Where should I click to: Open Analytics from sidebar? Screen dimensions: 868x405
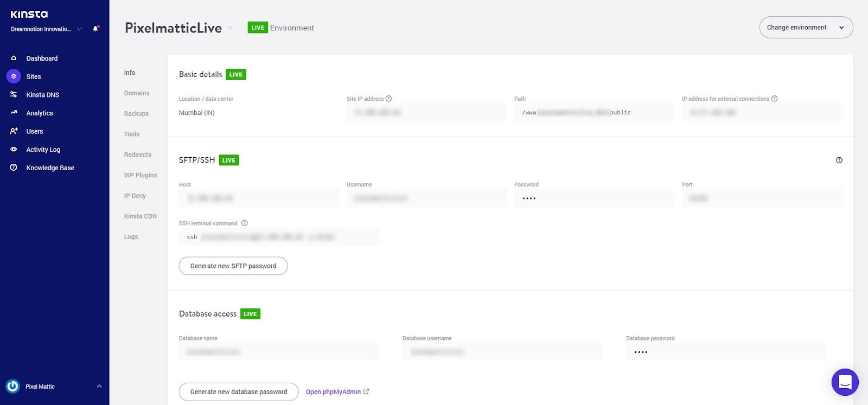pos(40,113)
